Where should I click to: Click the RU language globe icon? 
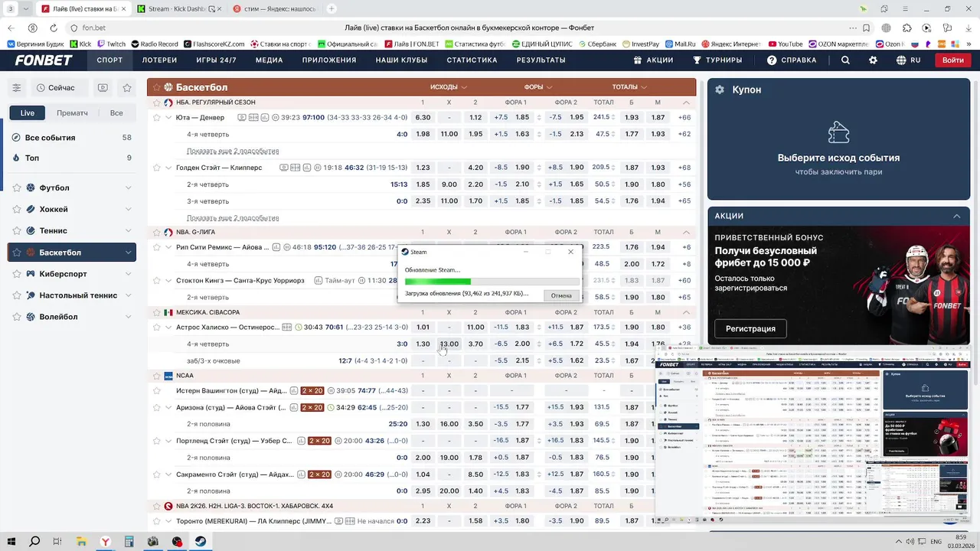pos(901,60)
